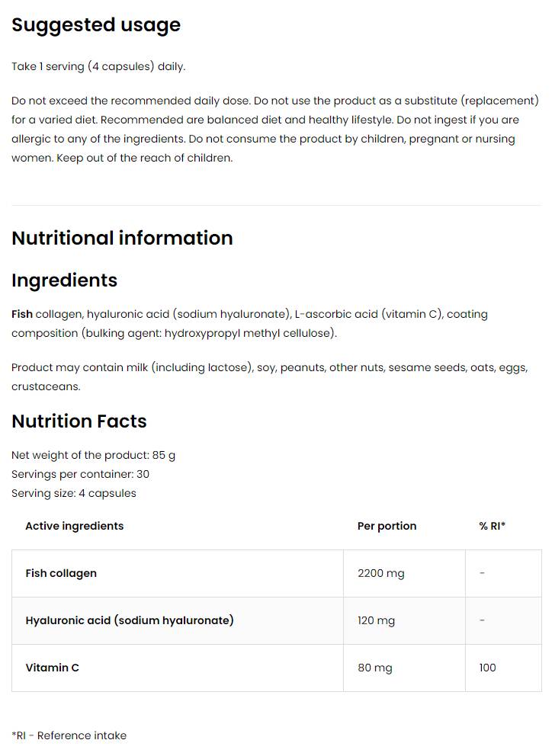Screen dimensions: 552x756
Task: Click the % RI* column header
Action: [x=492, y=526]
